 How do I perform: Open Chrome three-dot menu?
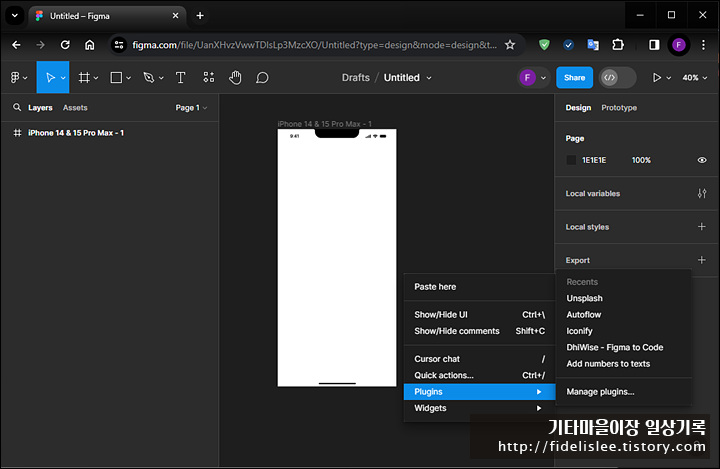pyautogui.click(x=703, y=45)
